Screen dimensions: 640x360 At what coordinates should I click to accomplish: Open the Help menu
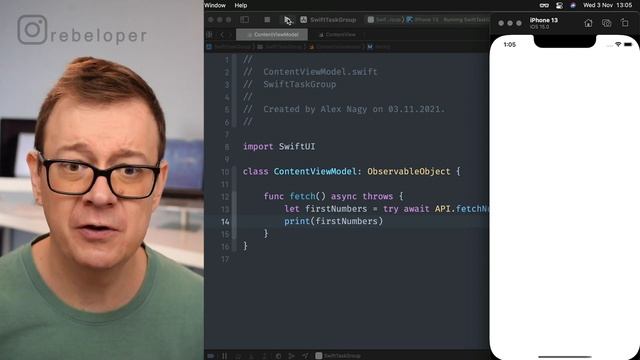click(x=240, y=5)
